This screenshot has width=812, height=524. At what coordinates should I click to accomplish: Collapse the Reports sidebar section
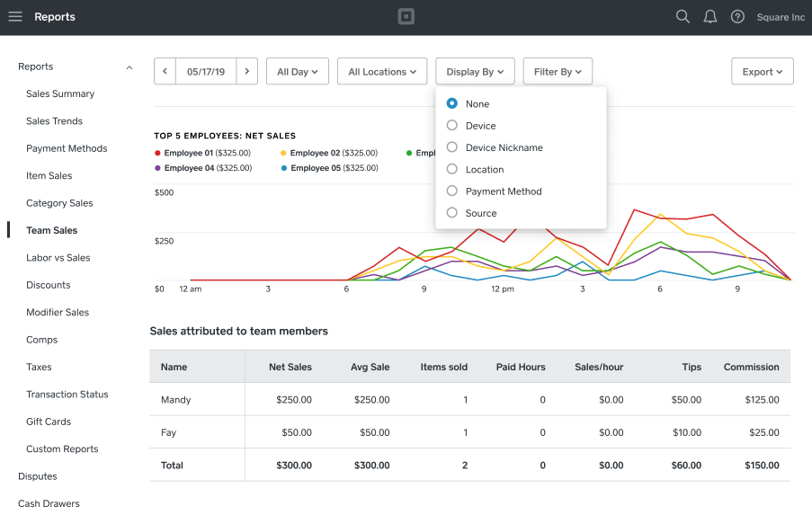click(129, 67)
